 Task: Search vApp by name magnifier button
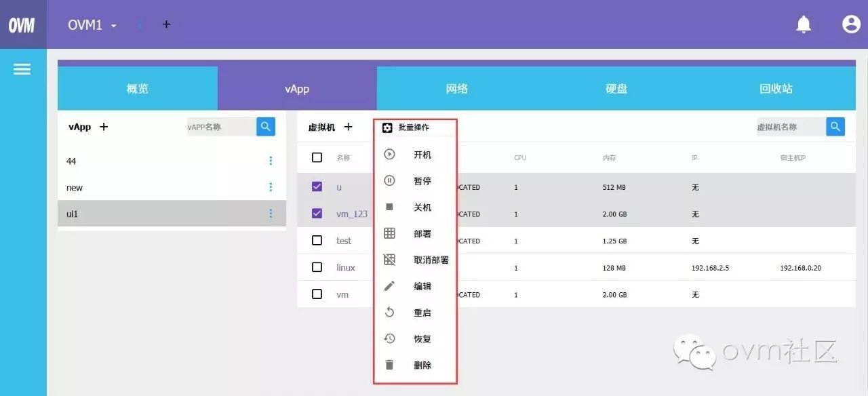266,126
